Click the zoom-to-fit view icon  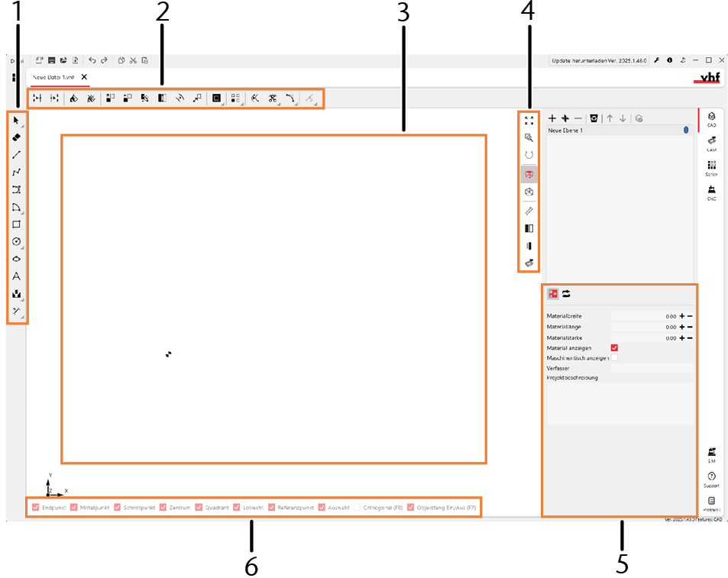tap(529, 121)
